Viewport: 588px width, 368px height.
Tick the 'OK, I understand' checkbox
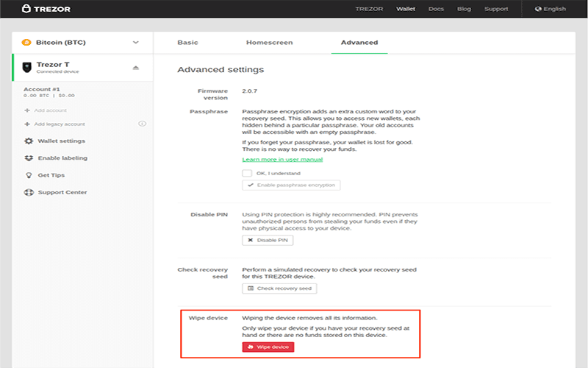click(x=247, y=173)
